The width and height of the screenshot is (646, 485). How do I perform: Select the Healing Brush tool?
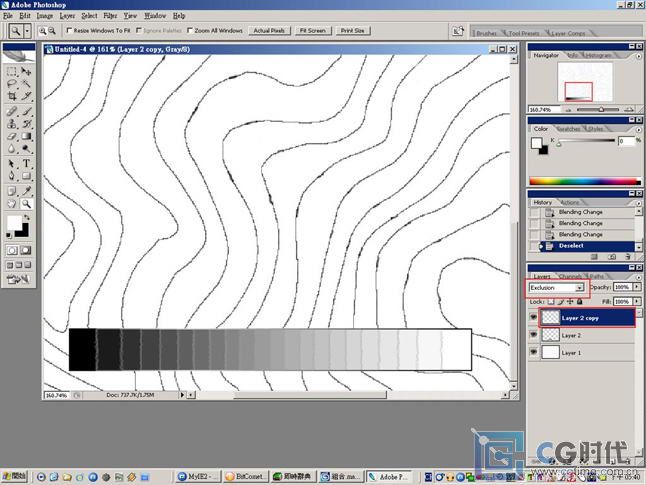[x=12, y=111]
